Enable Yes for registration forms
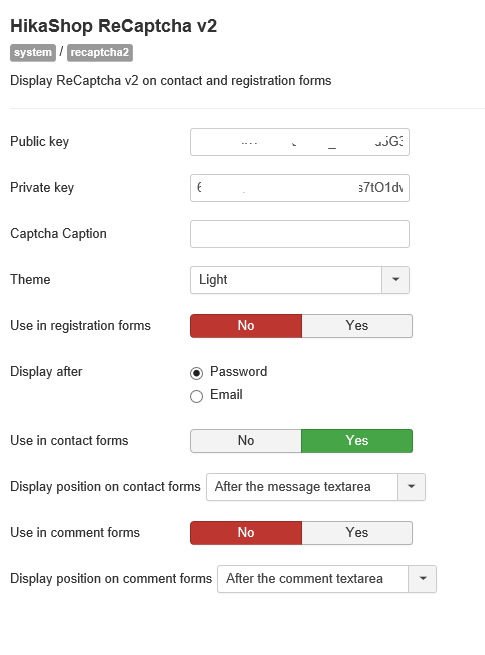Screen dimensions: 485x655 pyautogui.click(x=357, y=326)
